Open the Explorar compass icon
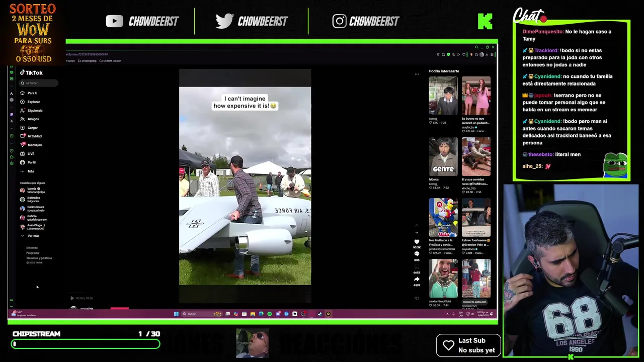 (x=22, y=102)
